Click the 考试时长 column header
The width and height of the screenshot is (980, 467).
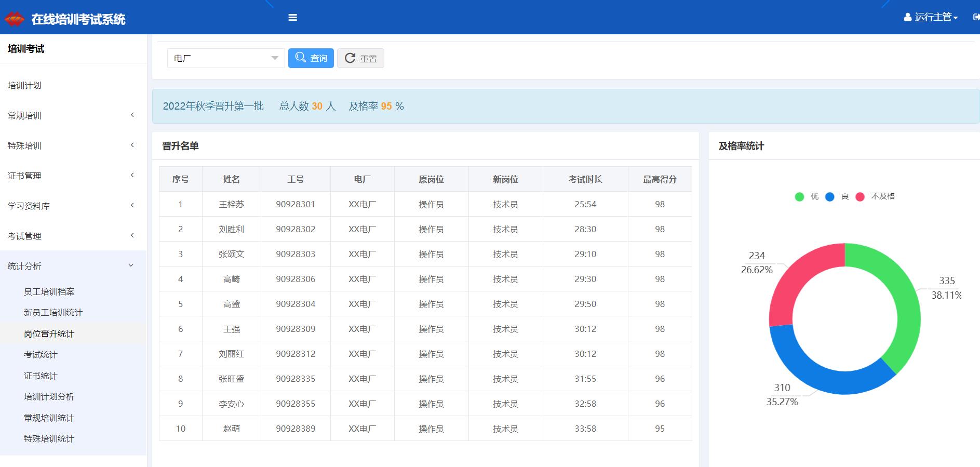(x=585, y=179)
